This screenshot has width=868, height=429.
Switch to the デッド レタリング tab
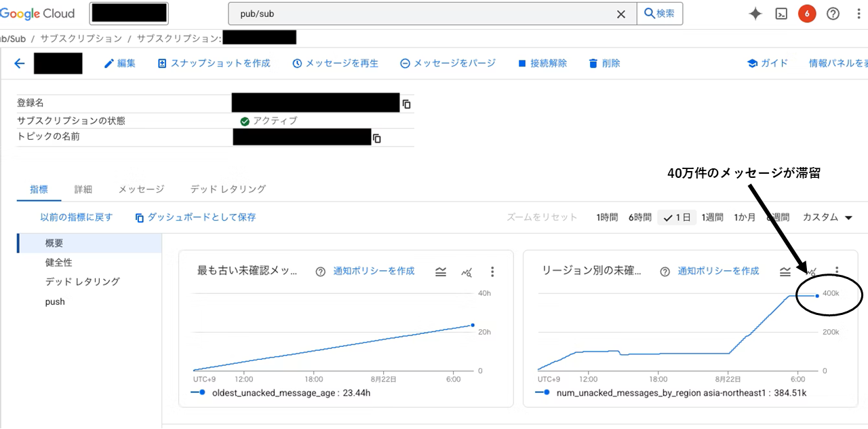coord(228,189)
